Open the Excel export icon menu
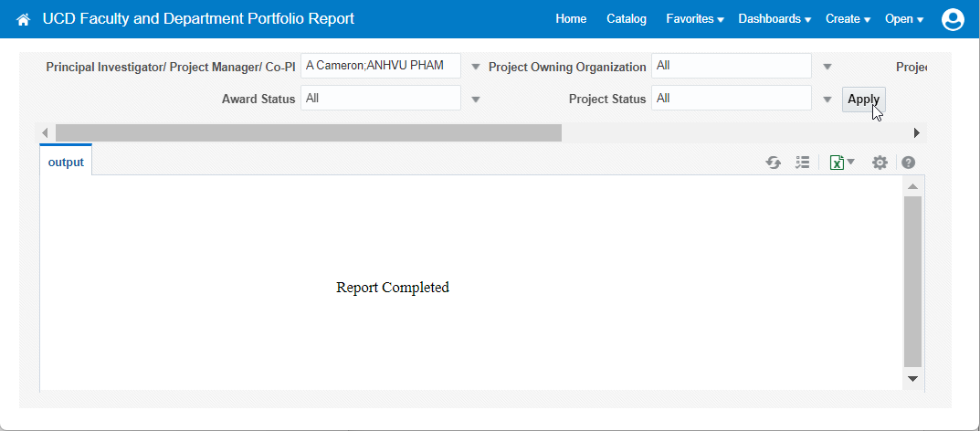 click(x=841, y=163)
